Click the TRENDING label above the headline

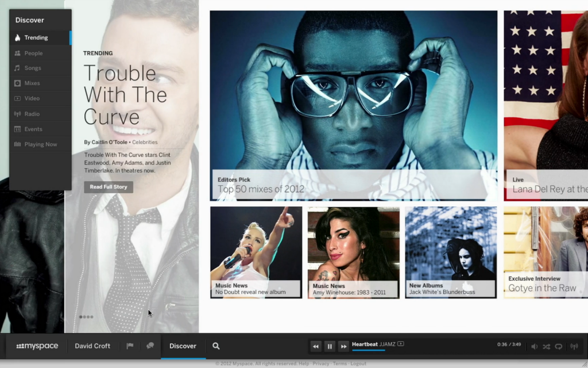(98, 53)
